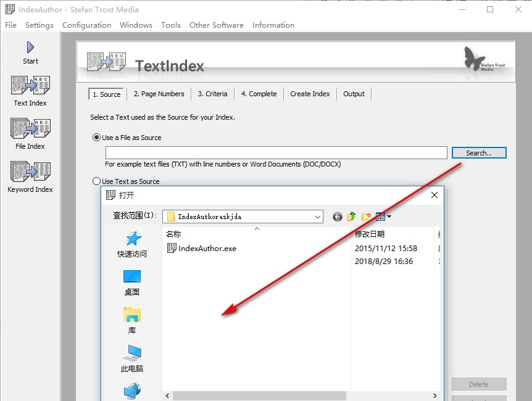Screen dimensions: 532x401
Task: Switch to the 3. Criteria tab
Action: point(212,94)
